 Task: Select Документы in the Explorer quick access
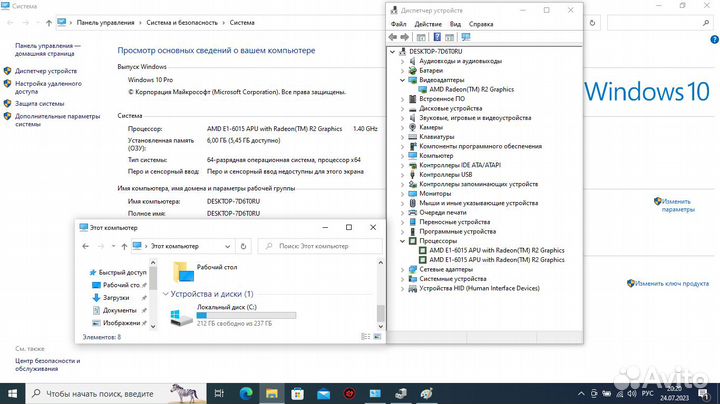(x=119, y=310)
